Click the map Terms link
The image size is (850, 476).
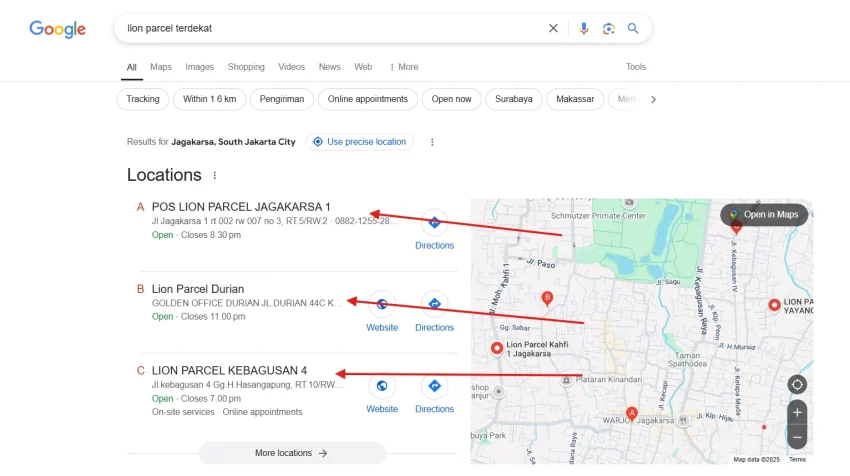coord(797,460)
